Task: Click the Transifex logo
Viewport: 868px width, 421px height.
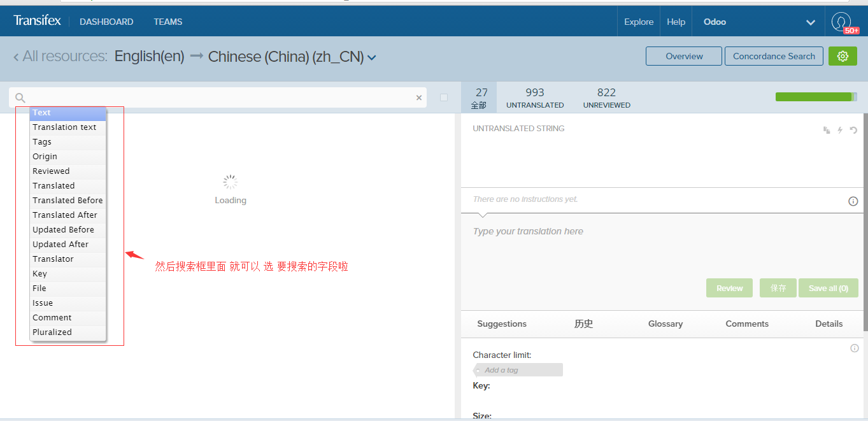Action: pyautogui.click(x=37, y=21)
